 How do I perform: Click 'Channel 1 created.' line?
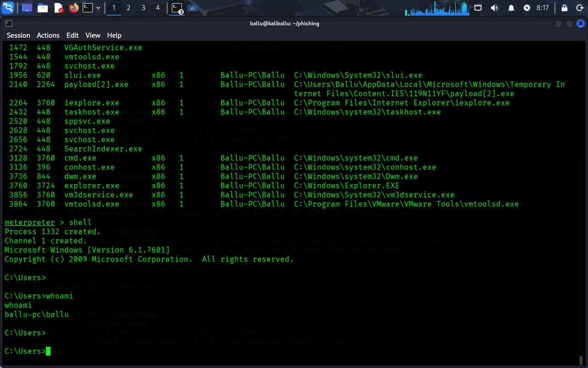(46, 241)
